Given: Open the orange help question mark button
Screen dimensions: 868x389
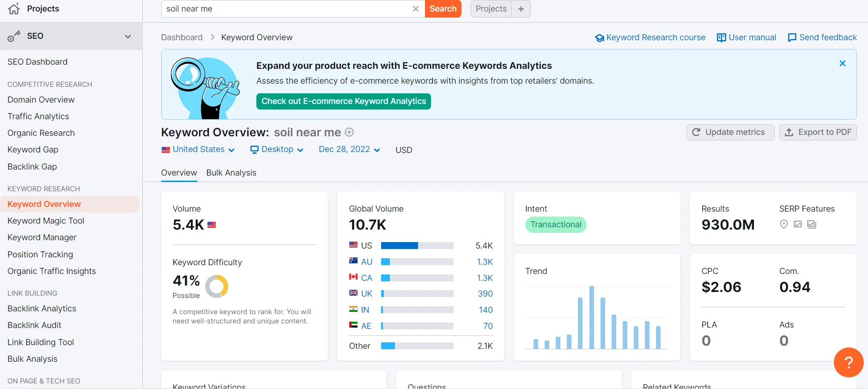Looking at the screenshot, I should click(x=849, y=362).
